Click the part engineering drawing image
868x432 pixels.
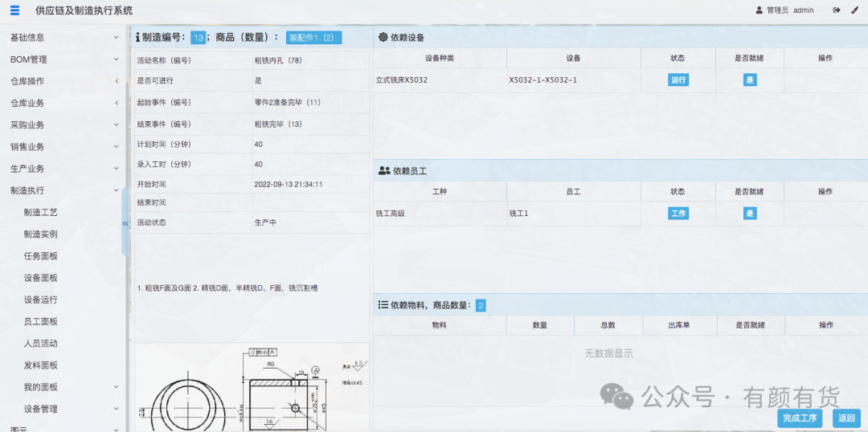tap(251, 389)
